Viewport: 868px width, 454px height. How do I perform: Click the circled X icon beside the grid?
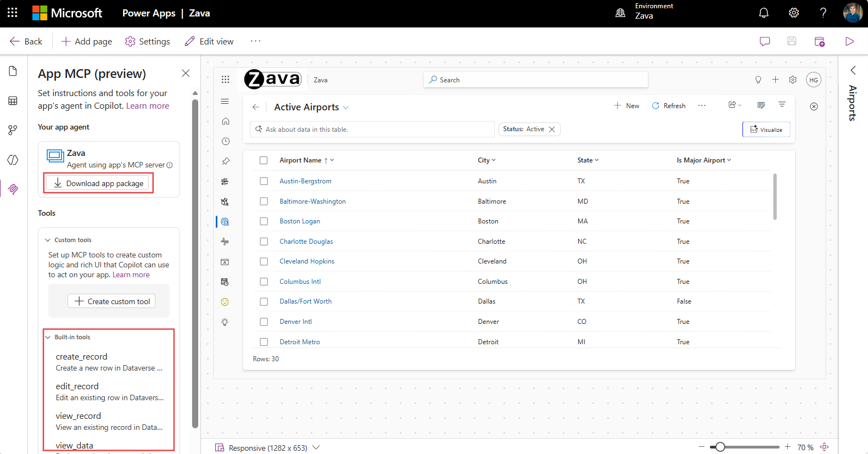[814, 107]
